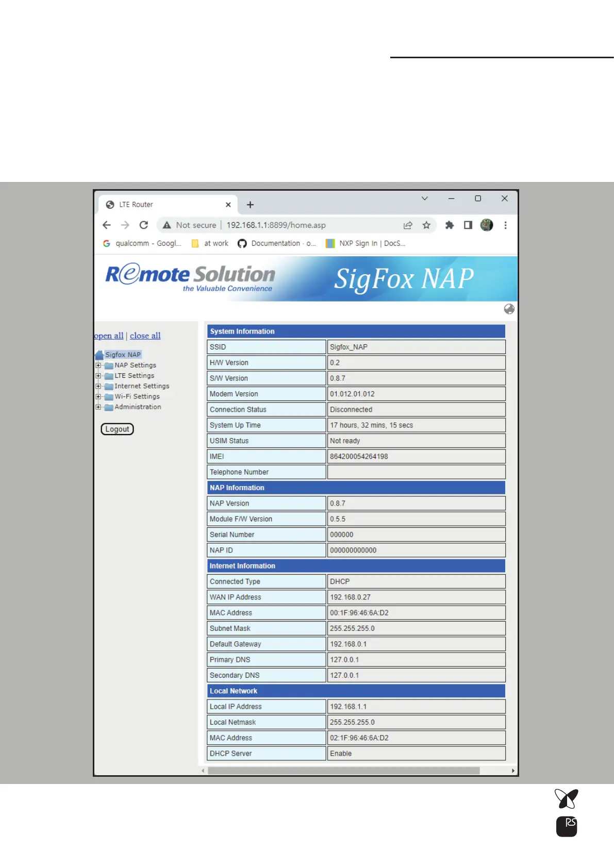Open the tab search chevron
The image size is (614, 868).
click(425, 198)
